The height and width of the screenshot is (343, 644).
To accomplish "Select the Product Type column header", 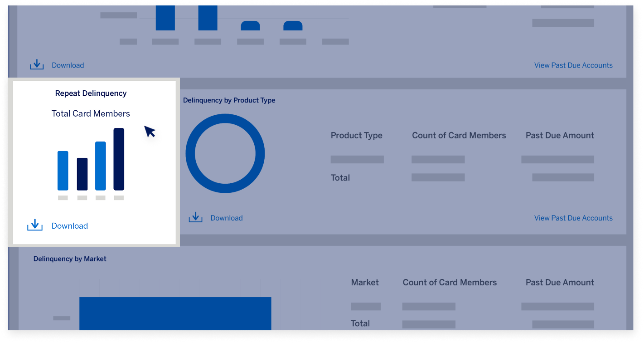I will (x=356, y=135).
